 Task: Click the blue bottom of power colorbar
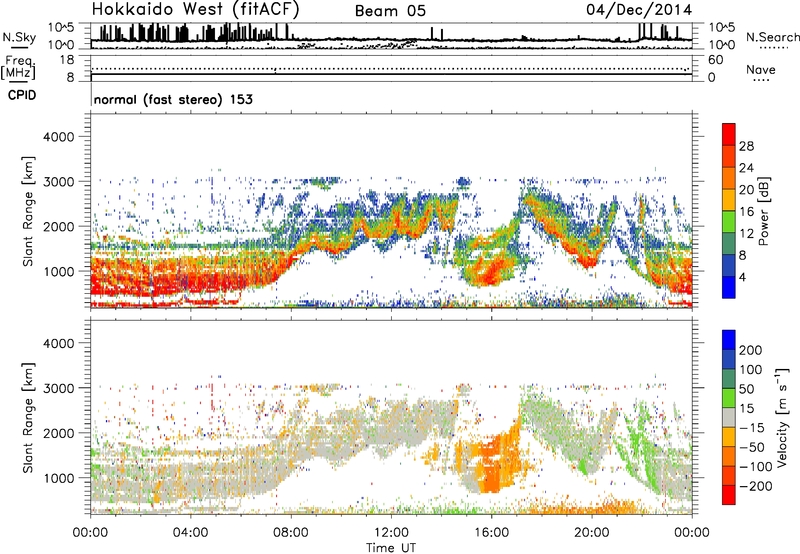pos(729,287)
